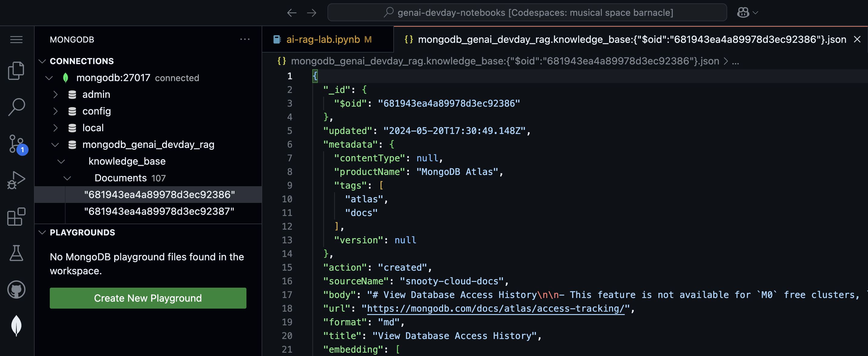Open the Search view in activity bar
Viewport: 868px width, 356px height.
pos(16,107)
